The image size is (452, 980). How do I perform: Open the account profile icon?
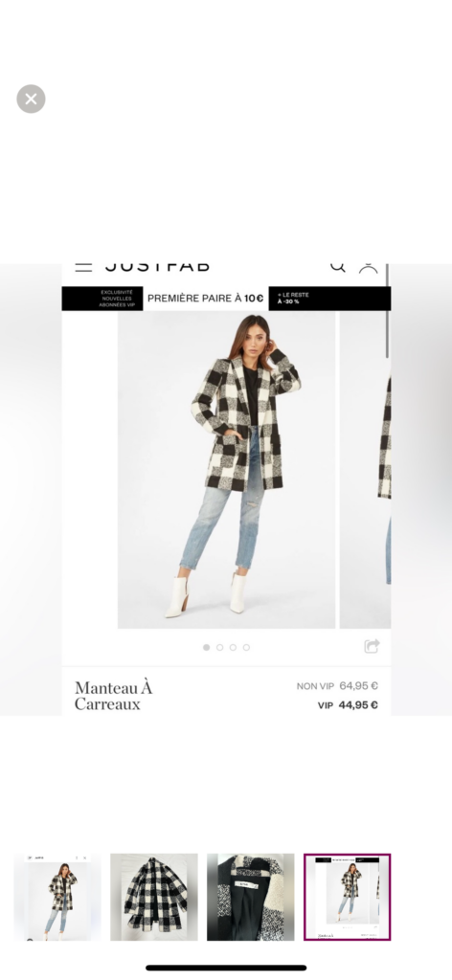(369, 268)
